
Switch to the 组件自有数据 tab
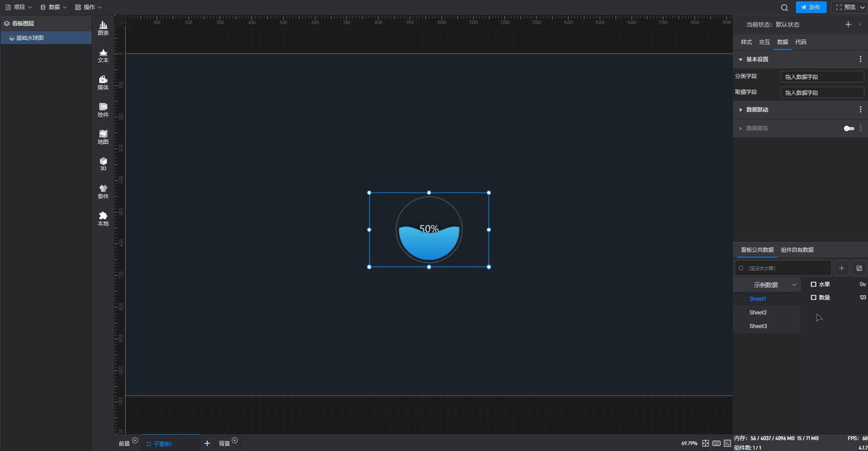point(797,250)
